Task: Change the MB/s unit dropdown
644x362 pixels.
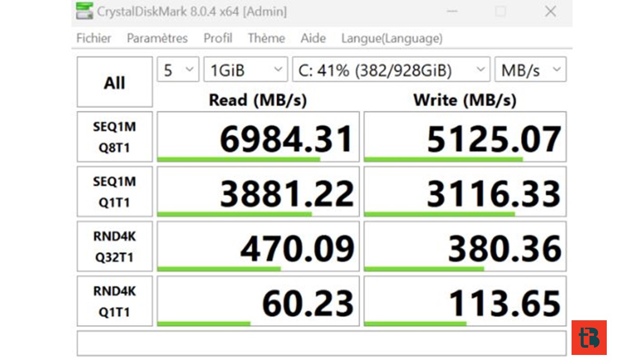Action: click(x=530, y=69)
